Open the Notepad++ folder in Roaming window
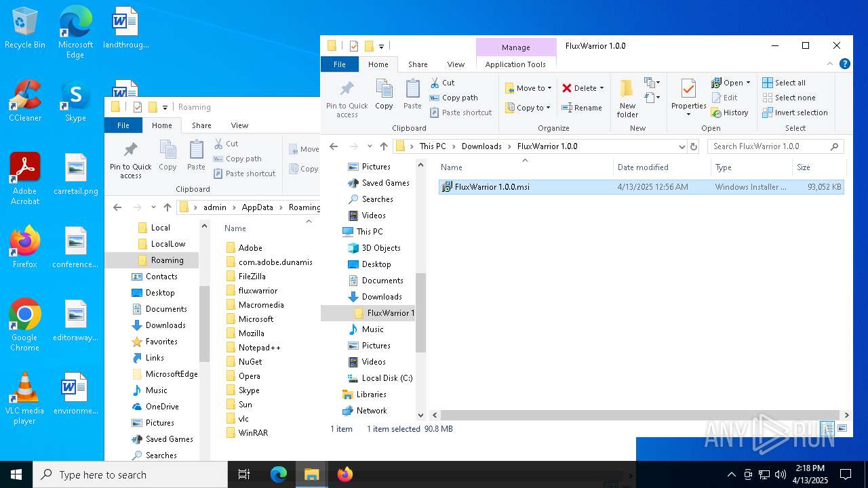 [259, 348]
